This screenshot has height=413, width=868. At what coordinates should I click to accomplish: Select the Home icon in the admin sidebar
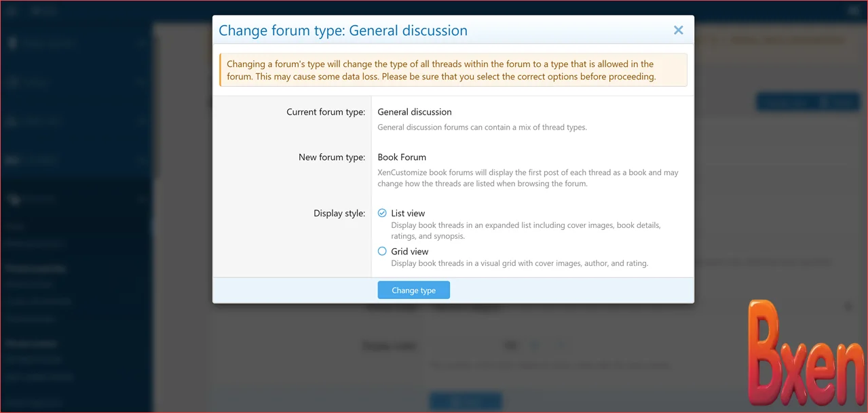click(14, 43)
